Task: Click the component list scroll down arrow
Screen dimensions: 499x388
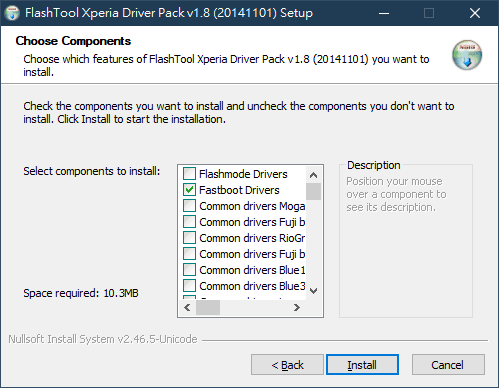Action: (313, 291)
